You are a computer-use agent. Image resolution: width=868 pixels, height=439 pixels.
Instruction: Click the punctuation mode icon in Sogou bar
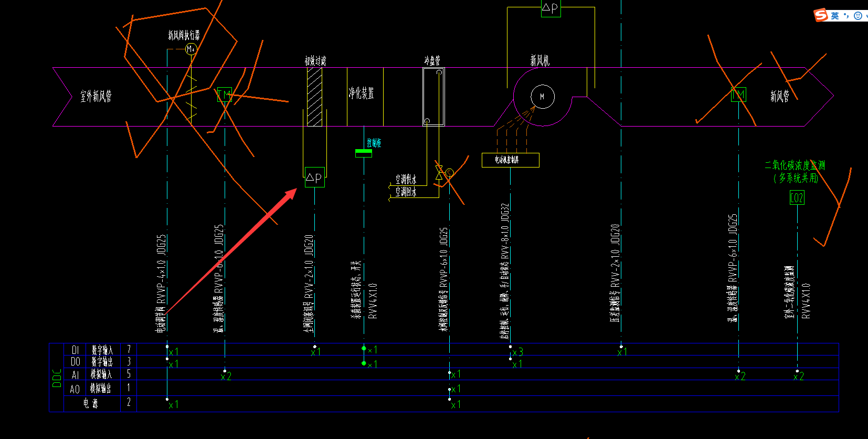pyautogui.click(x=846, y=16)
